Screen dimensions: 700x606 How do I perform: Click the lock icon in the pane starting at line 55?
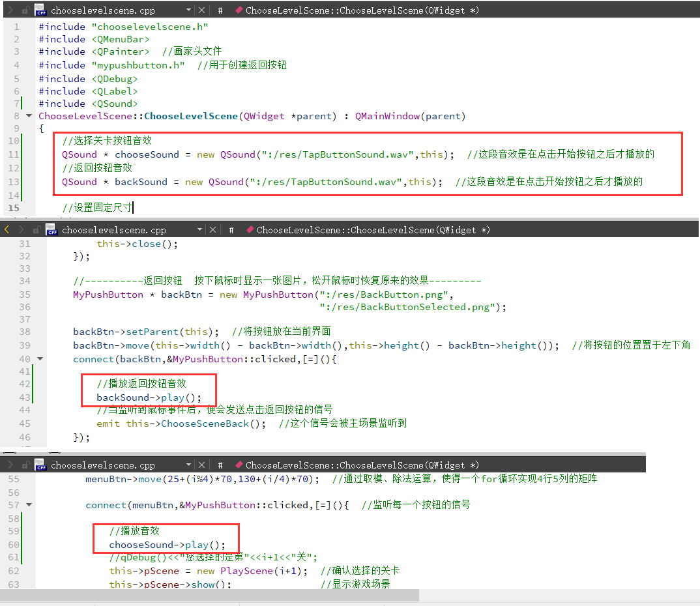click(26, 465)
